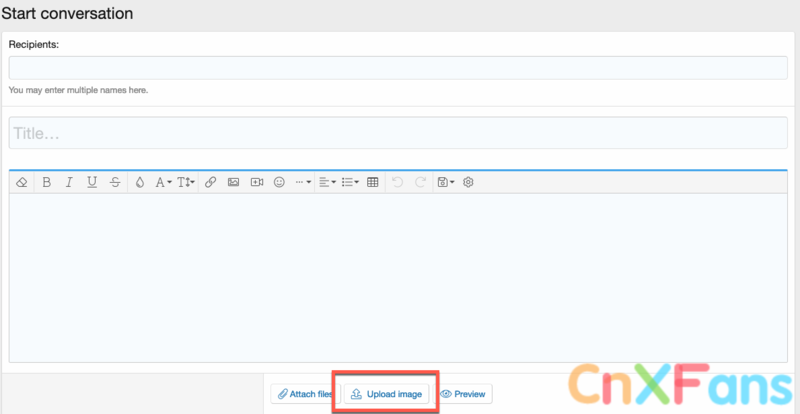Click the gear toggle BB code icon
Image resolution: width=800 pixels, height=414 pixels.
[x=467, y=182]
